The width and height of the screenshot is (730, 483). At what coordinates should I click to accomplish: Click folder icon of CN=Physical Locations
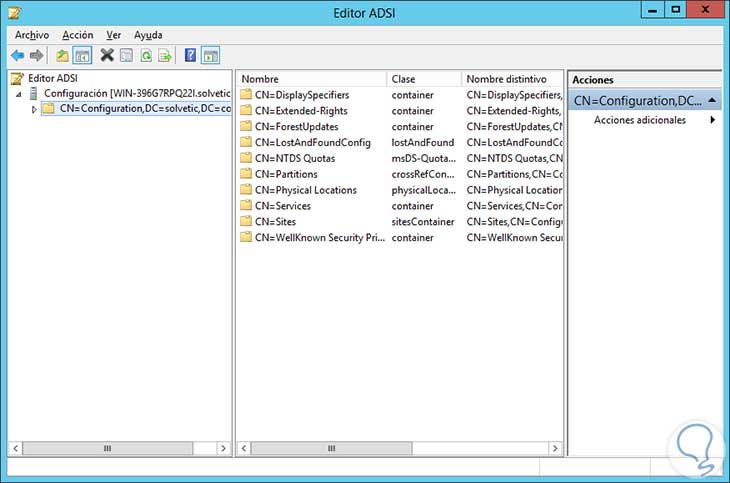tap(246, 190)
